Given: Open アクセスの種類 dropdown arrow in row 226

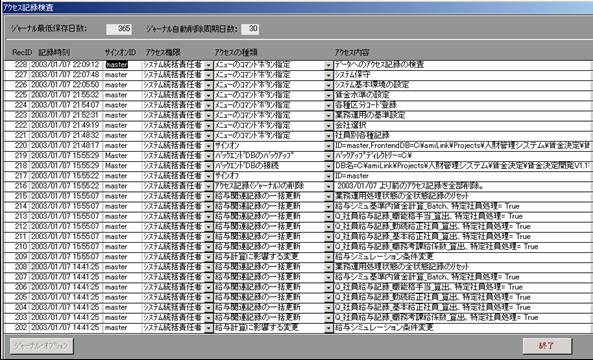Looking at the screenshot, I should point(328,85).
